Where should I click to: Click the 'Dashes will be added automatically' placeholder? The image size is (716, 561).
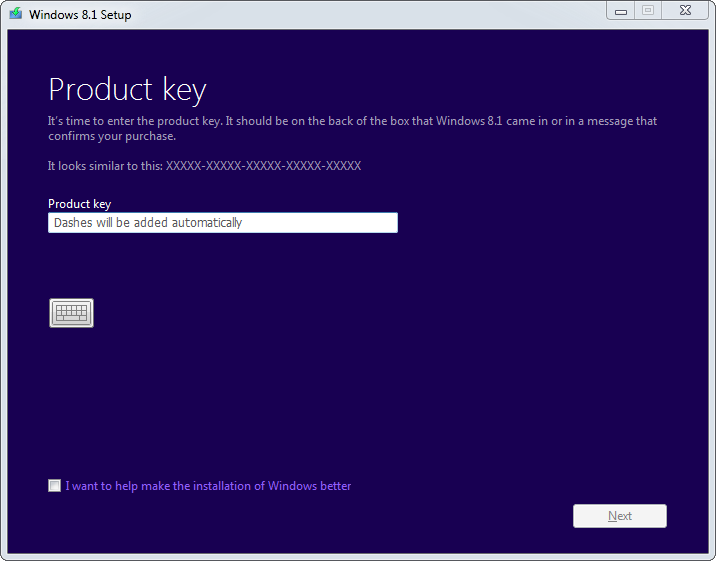[148, 223]
